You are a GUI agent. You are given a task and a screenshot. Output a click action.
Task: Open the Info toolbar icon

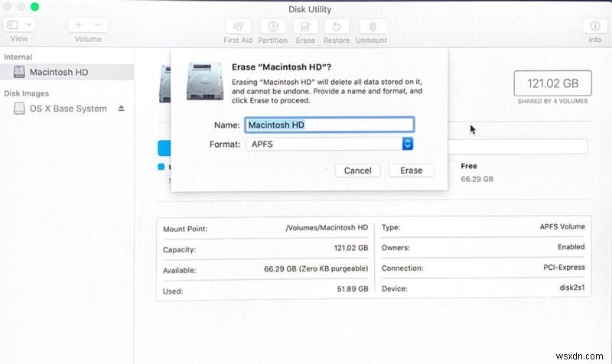(595, 26)
